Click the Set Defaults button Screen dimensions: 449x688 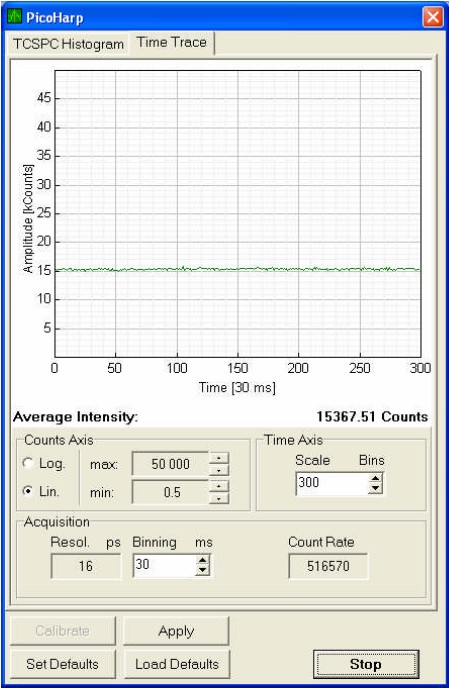point(63,664)
